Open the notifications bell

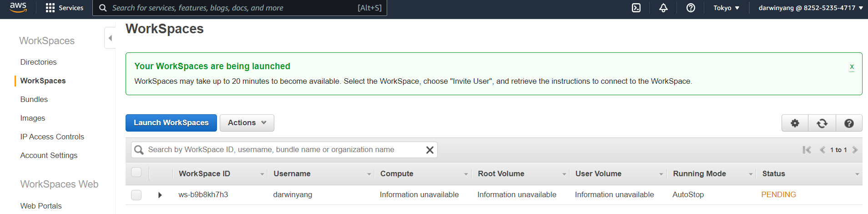tap(663, 8)
